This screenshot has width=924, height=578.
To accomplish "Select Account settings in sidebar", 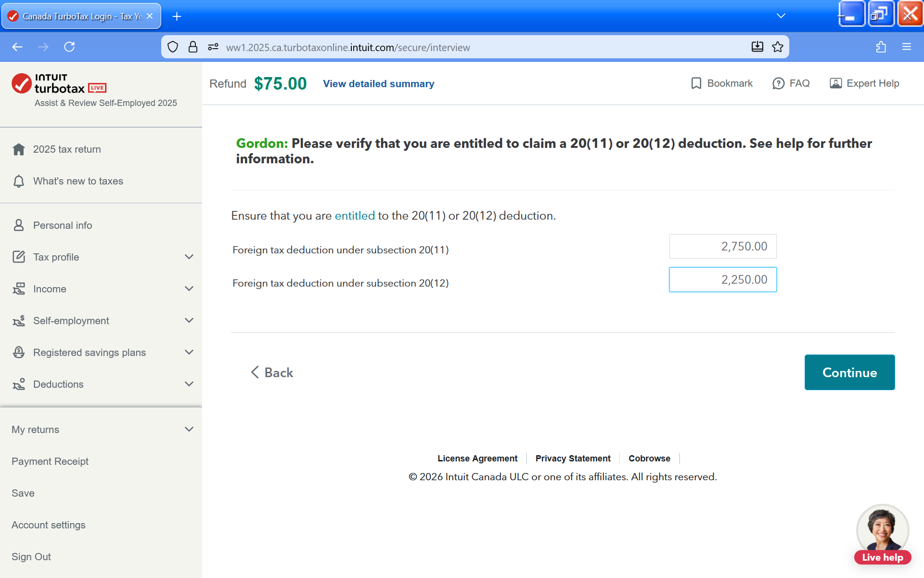I will click(49, 525).
